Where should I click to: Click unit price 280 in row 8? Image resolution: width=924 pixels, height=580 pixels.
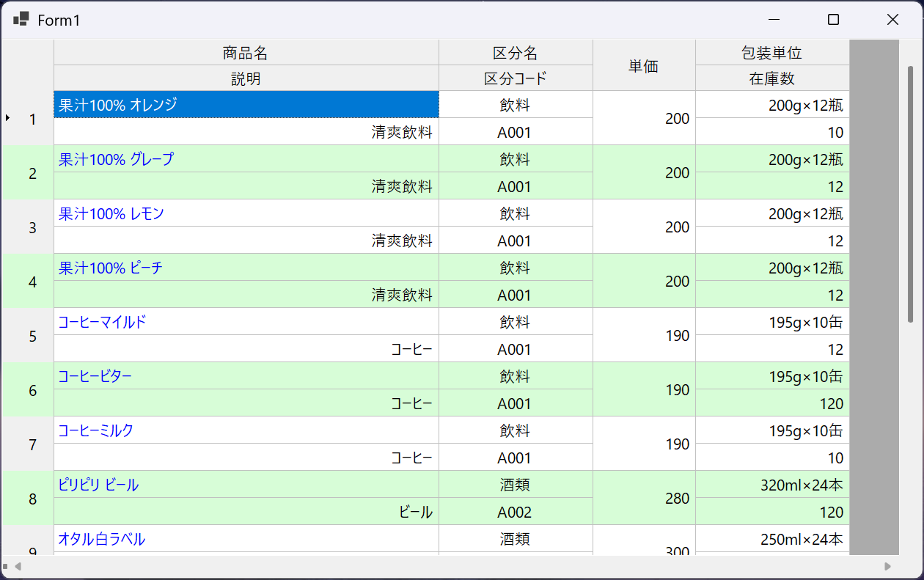pos(644,498)
